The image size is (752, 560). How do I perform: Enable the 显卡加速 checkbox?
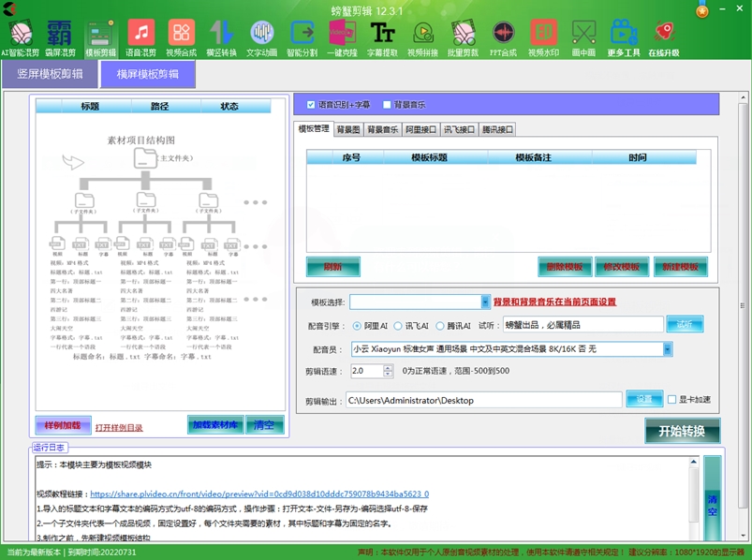point(671,399)
